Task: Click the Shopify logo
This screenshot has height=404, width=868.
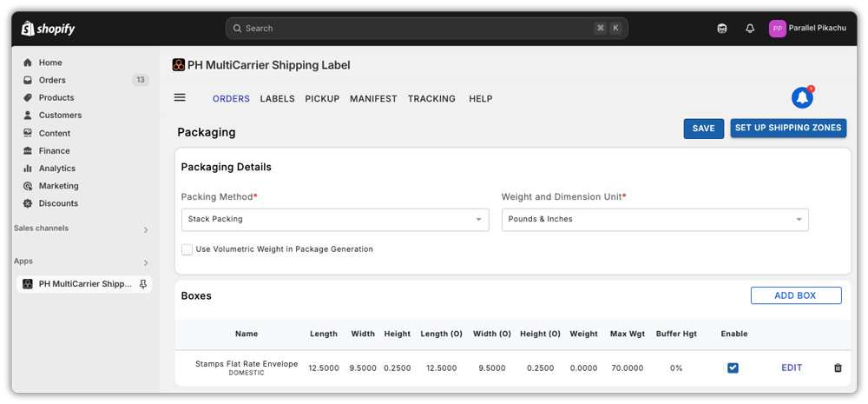Action: (x=48, y=29)
